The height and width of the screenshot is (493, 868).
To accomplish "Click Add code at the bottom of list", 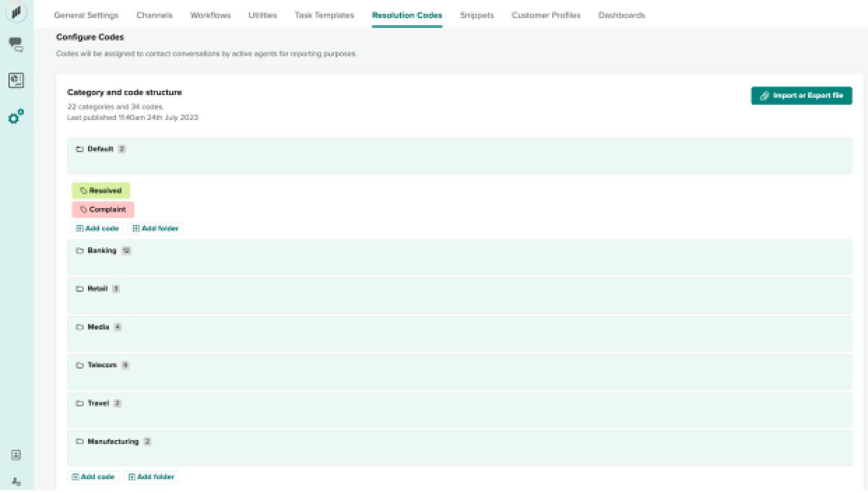I will 94,477.
